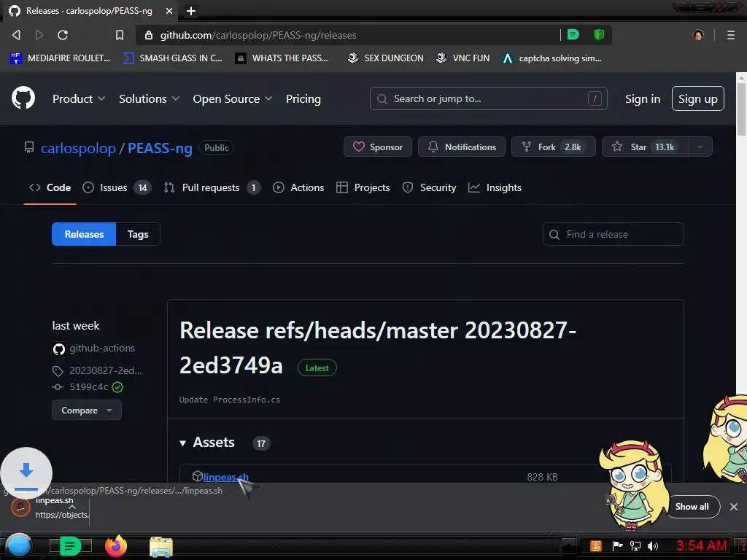
Task: Click the green chat extension icon in toolbar
Action: pyautogui.click(x=573, y=34)
